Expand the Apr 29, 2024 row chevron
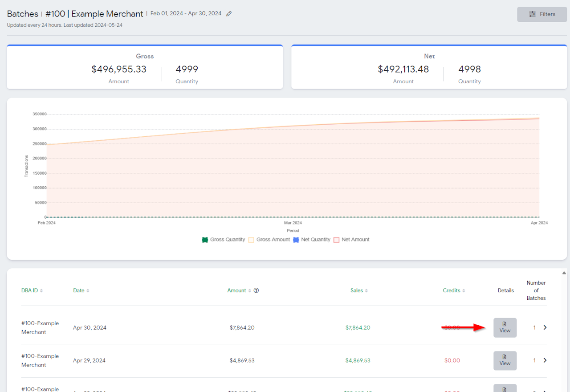 tap(545, 360)
